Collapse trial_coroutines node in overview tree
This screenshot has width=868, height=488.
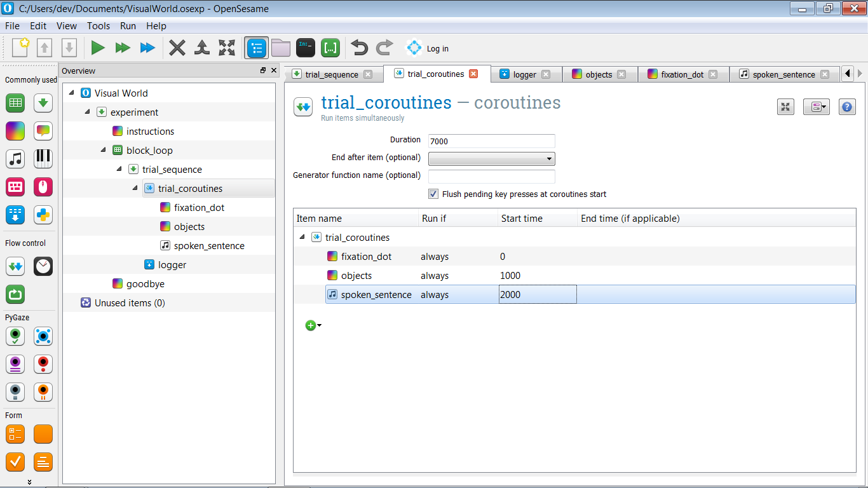click(x=135, y=188)
